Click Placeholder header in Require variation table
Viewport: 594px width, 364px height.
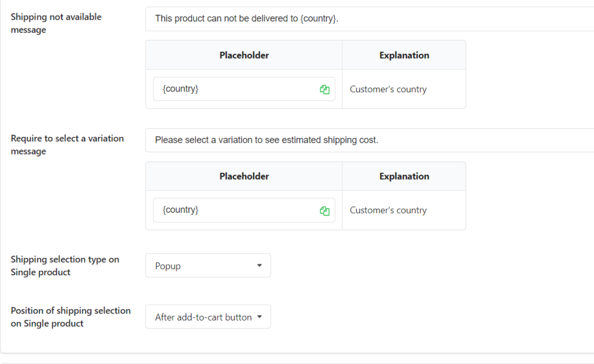[244, 176]
